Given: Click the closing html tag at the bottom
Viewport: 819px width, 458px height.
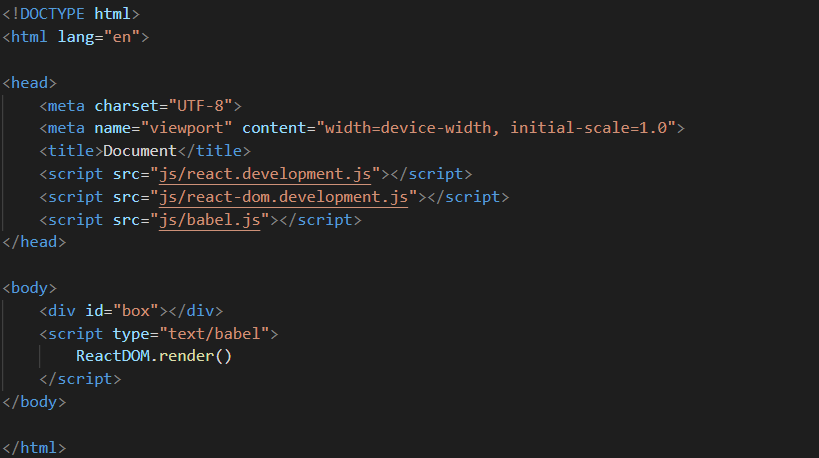Looking at the screenshot, I should click(x=34, y=447).
